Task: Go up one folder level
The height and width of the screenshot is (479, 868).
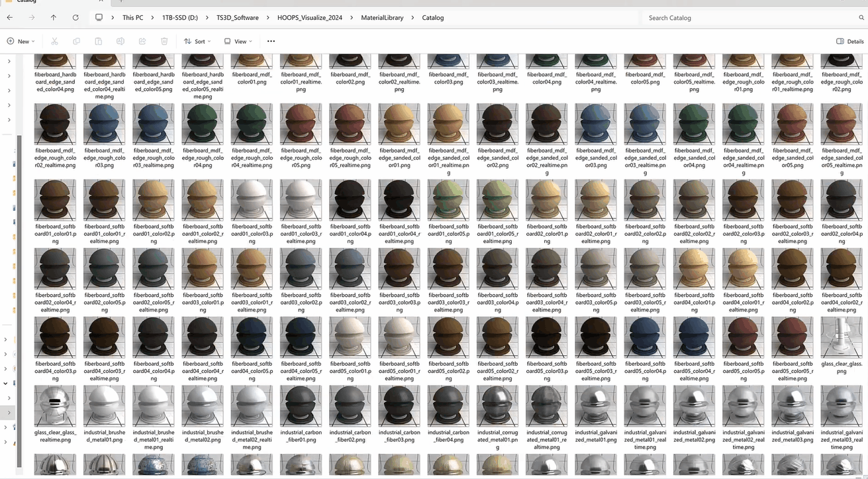Action: pos(54,18)
